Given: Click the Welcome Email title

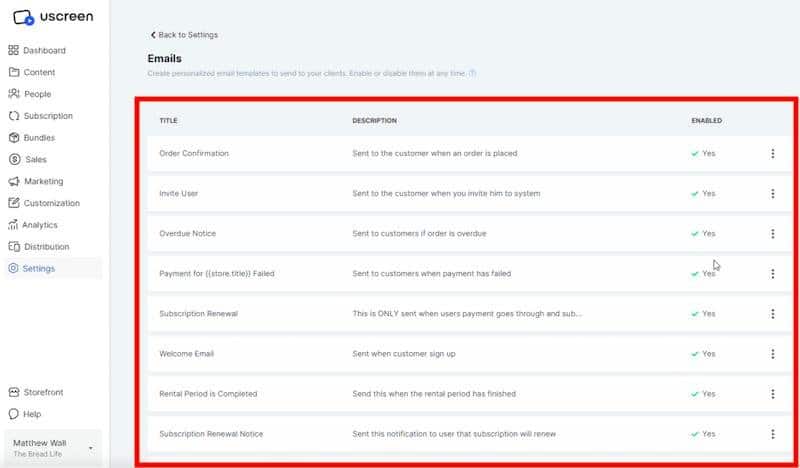Looking at the screenshot, I should click(187, 354).
